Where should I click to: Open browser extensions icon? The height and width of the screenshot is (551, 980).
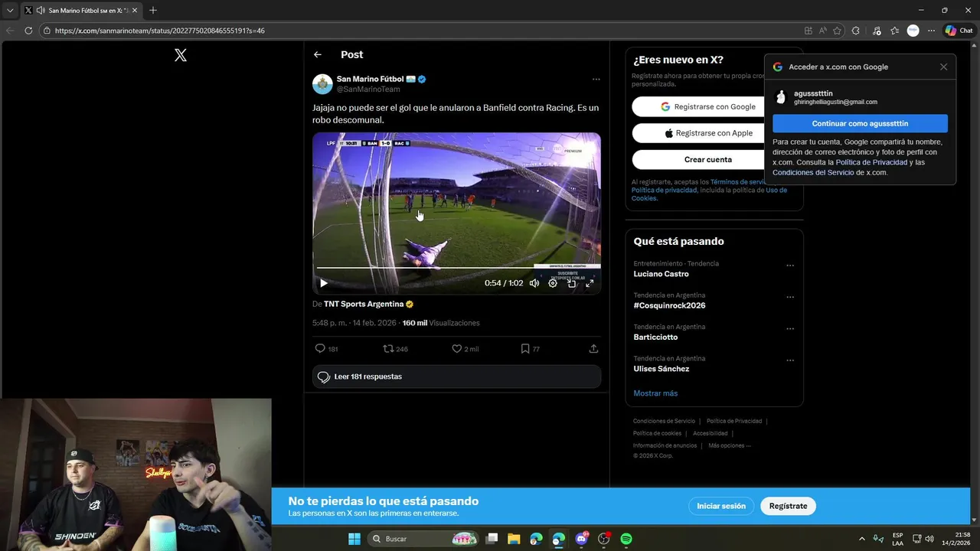[x=855, y=31]
